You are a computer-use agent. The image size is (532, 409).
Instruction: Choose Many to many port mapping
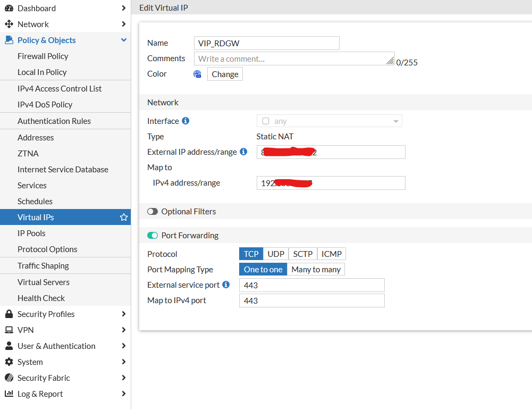316,270
